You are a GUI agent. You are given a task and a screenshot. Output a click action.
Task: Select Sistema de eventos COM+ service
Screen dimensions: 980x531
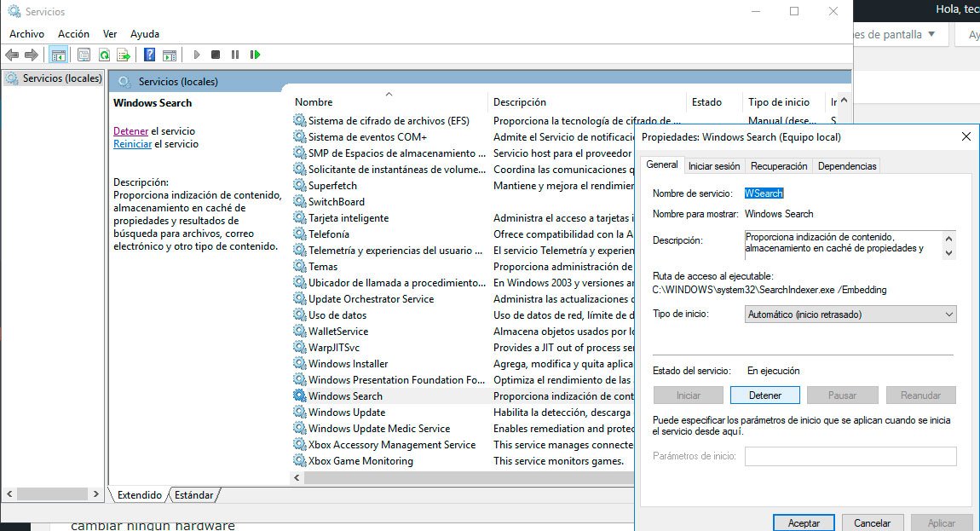[367, 137]
